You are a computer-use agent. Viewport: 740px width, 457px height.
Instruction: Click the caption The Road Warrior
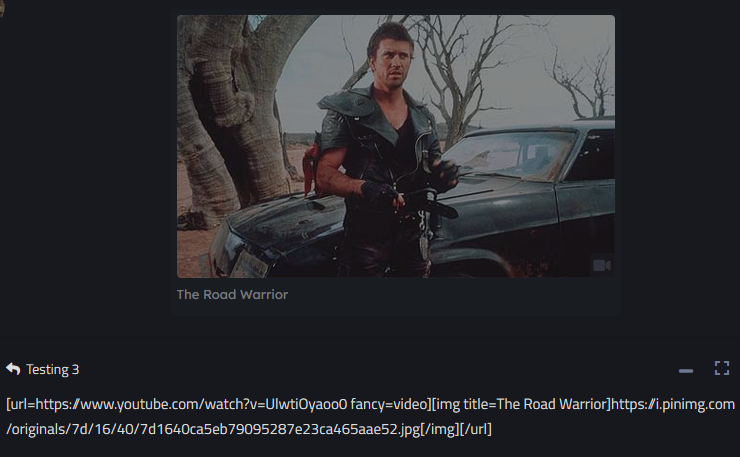232,295
